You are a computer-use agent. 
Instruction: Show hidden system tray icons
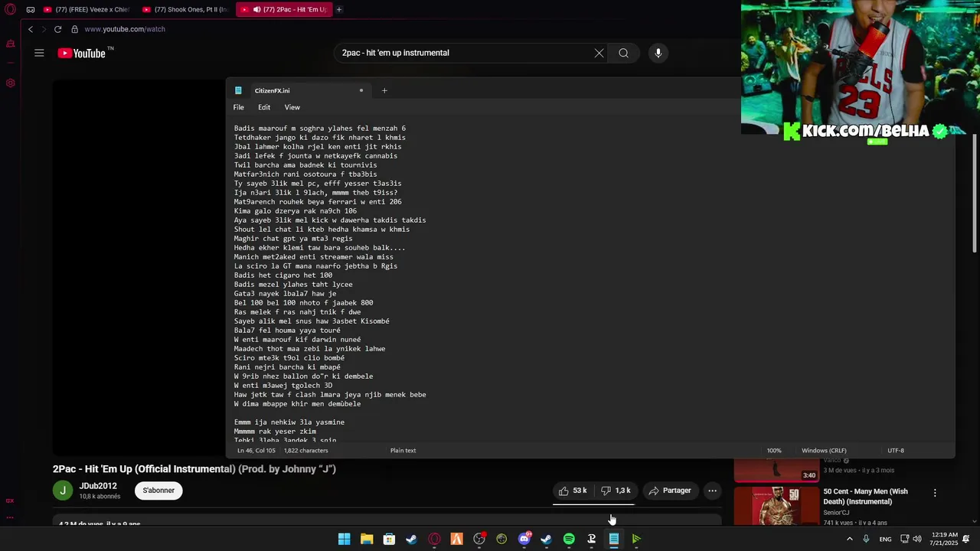pos(849,539)
